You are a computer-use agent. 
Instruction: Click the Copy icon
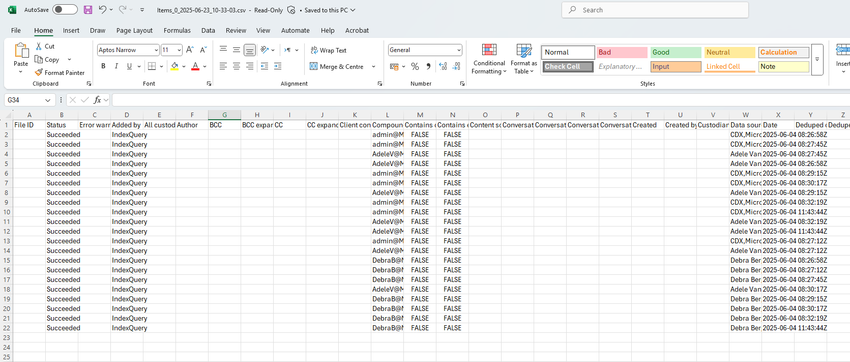[x=38, y=60]
